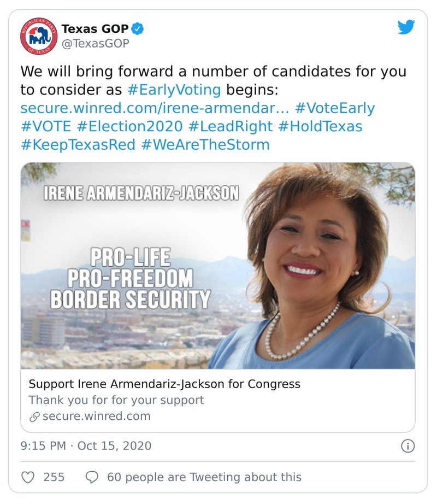This screenshot has width=437, height=504.
Task: Follow the #EarlyVoting hashtag
Action: (x=174, y=90)
